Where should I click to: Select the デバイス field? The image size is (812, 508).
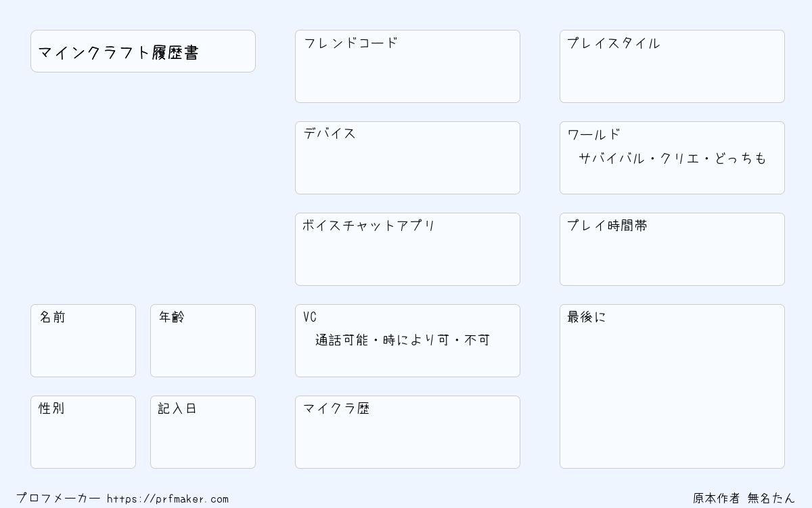(407, 158)
